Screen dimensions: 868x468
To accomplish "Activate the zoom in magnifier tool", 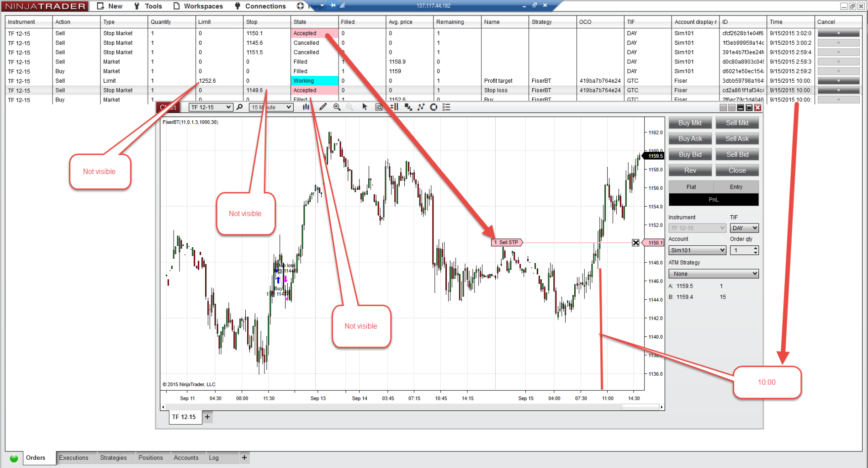I will [337, 107].
